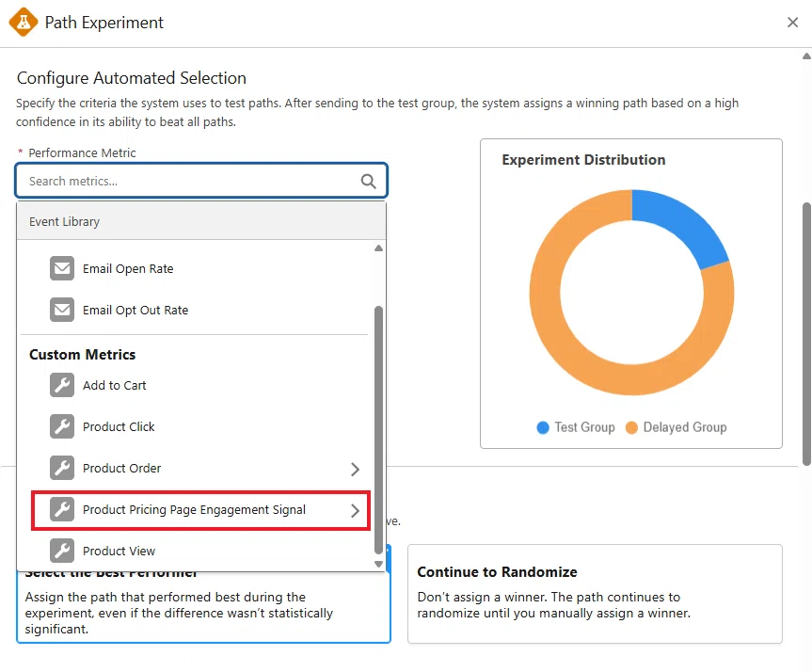This screenshot has width=812, height=672.
Task: Click the envelope icon beside Email Open Rate
Action: [x=62, y=268]
